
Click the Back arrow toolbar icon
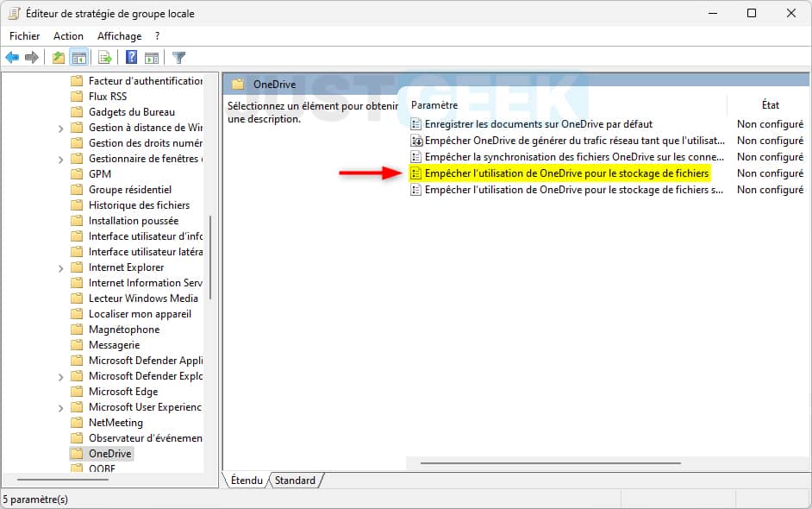click(x=12, y=58)
